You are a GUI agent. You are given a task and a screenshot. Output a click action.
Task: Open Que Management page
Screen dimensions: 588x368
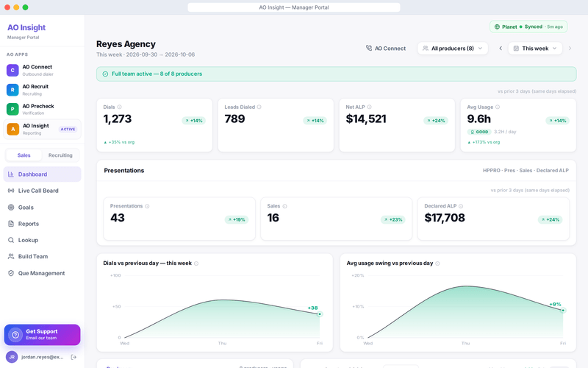(x=43, y=273)
